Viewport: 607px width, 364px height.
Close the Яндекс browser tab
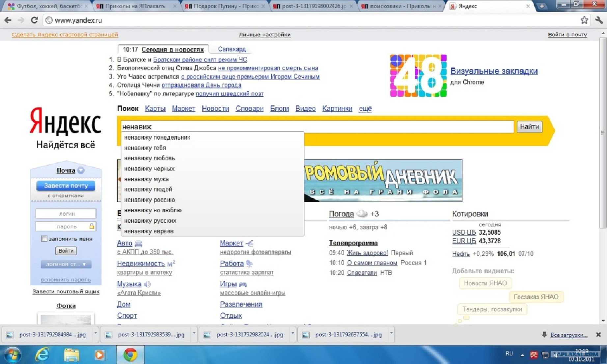click(528, 6)
